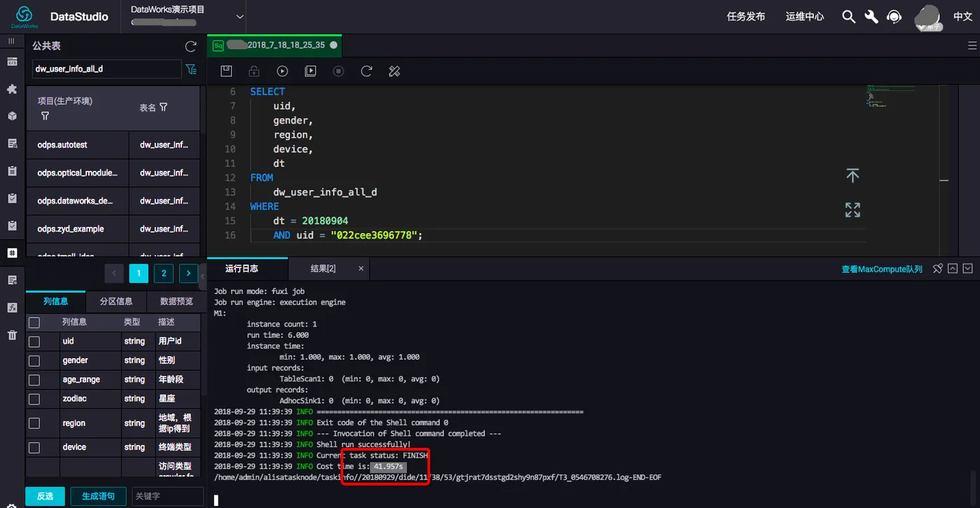980x508 pixels.
Task: Stop the running query with the stop icon
Action: (338, 71)
